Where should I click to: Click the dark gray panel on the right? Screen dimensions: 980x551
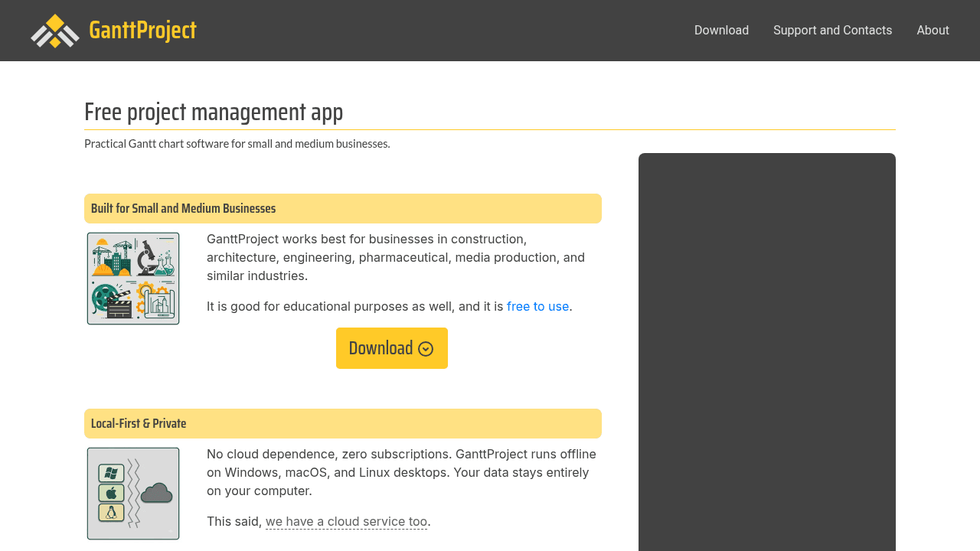click(767, 352)
